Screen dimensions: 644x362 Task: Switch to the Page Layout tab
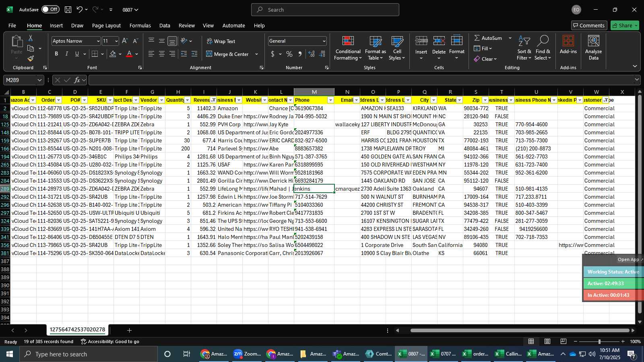(106, 25)
